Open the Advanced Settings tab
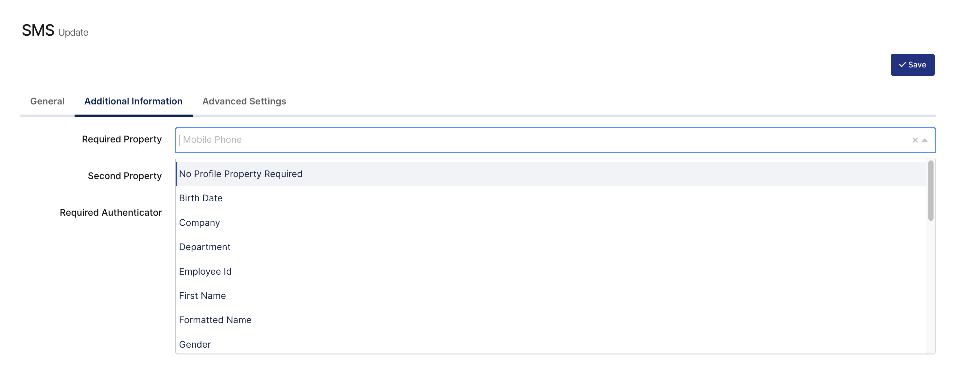980x383 pixels. pyautogui.click(x=244, y=101)
